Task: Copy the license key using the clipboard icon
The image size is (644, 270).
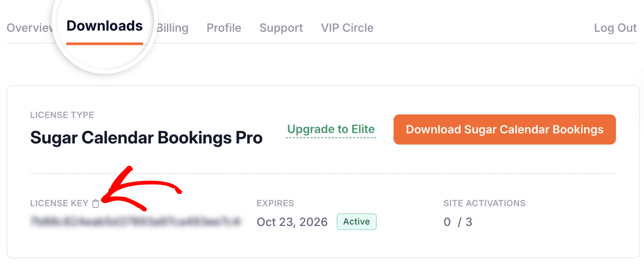Action: [x=95, y=203]
